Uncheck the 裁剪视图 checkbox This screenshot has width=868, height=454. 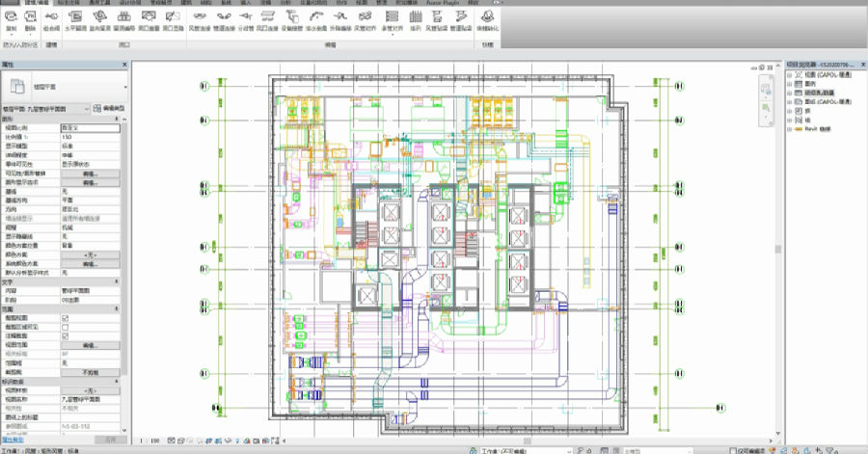[x=65, y=317]
